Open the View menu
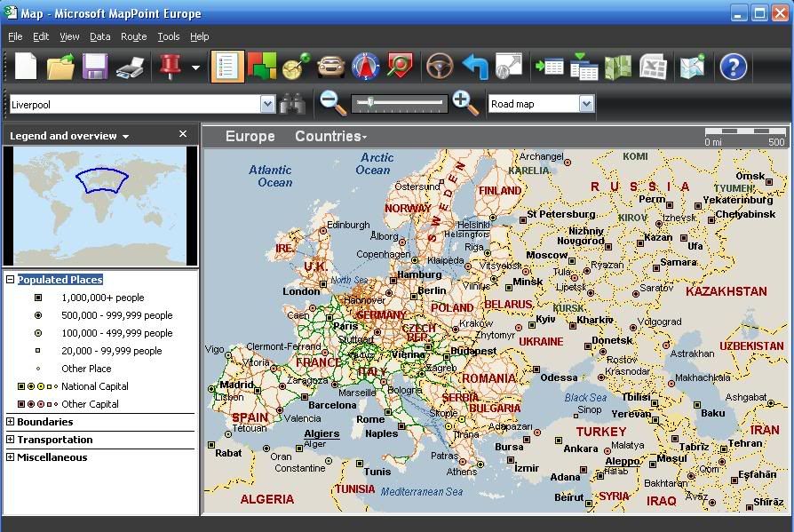This screenshot has height=532, width=794. pos(69,36)
